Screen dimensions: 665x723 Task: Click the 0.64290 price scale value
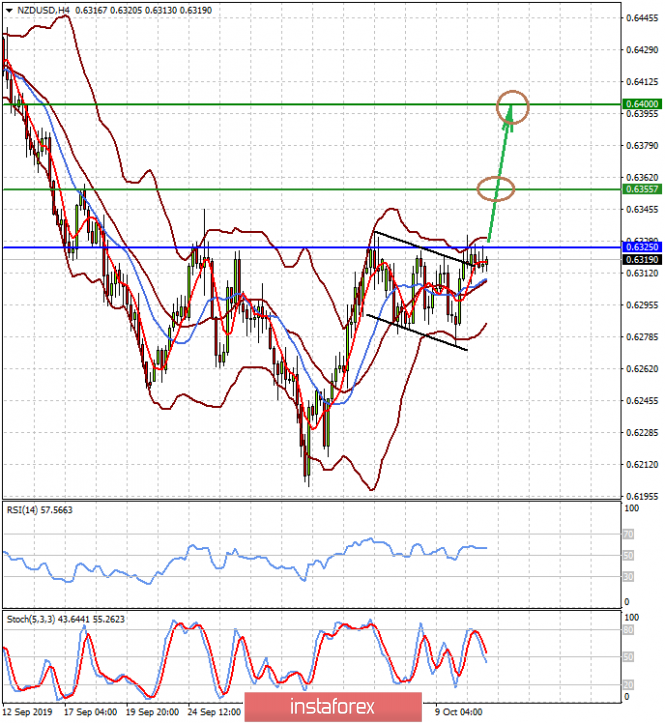pyautogui.click(x=642, y=50)
